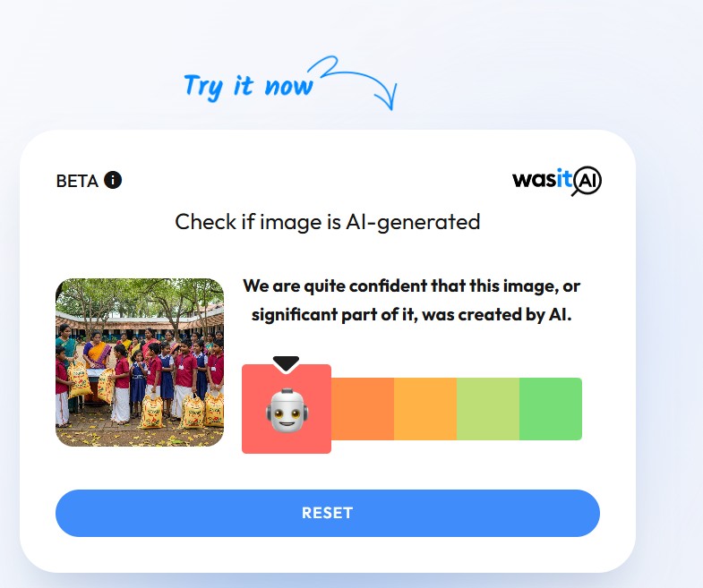Screen dimensions: 703x588
Task: Select the black triangle pointer marker
Action: [x=286, y=364]
